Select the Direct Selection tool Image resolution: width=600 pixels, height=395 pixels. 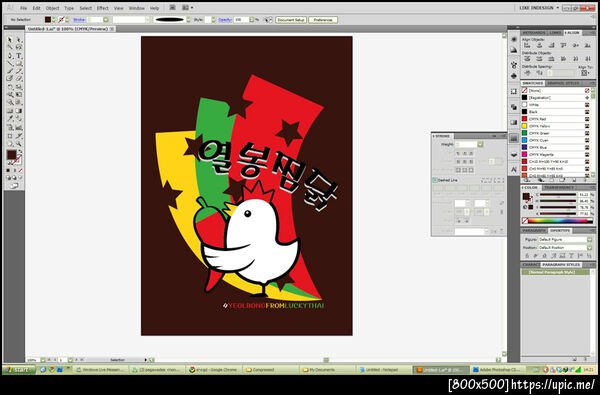click(x=19, y=40)
